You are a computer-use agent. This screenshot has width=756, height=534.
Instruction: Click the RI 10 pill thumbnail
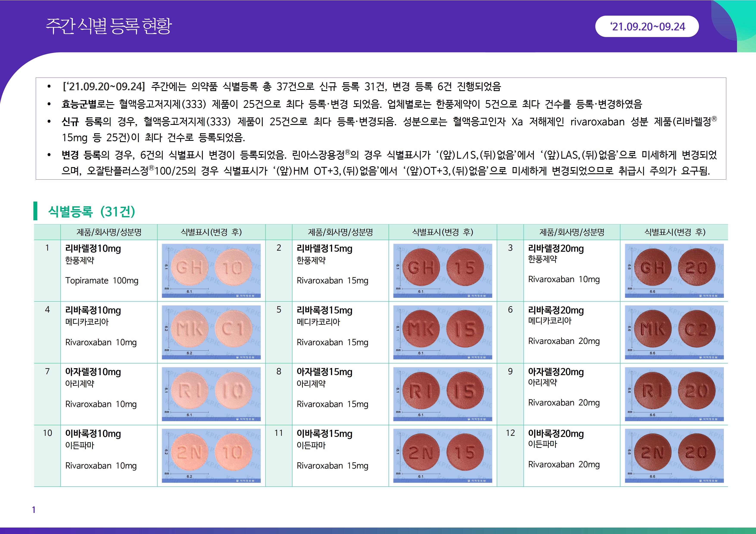211,394
